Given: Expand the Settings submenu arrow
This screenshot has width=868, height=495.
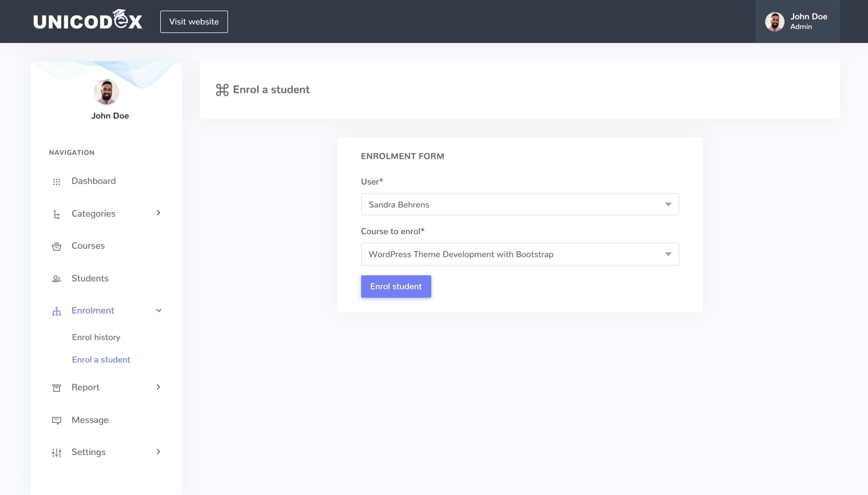Looking at the screenshot, I should click(158, 452).
